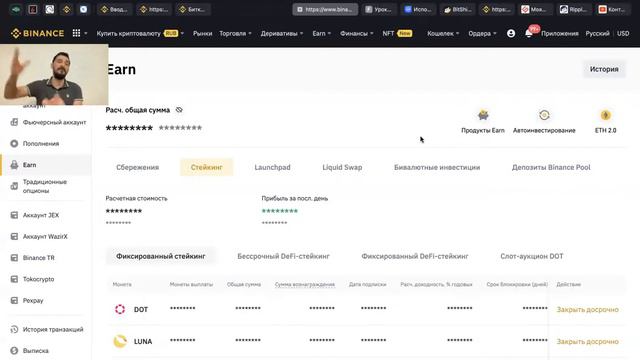Click the Earn sidebar icon

(x=14, y=165)
